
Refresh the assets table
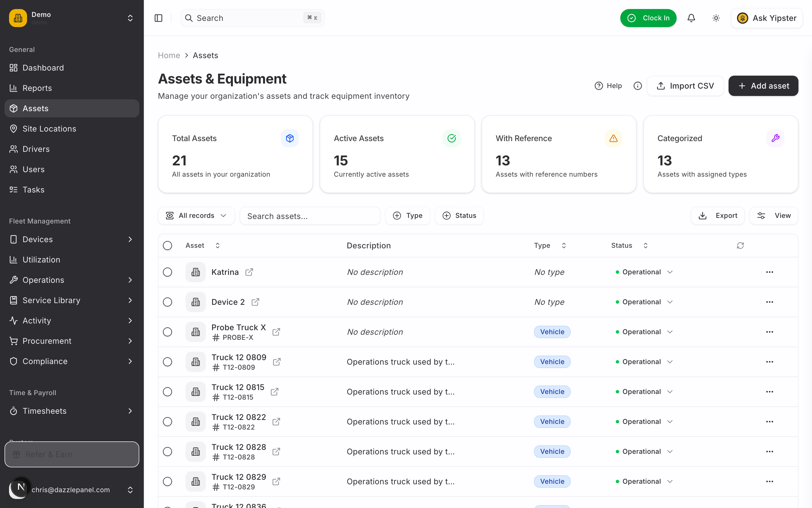[740, 246]
